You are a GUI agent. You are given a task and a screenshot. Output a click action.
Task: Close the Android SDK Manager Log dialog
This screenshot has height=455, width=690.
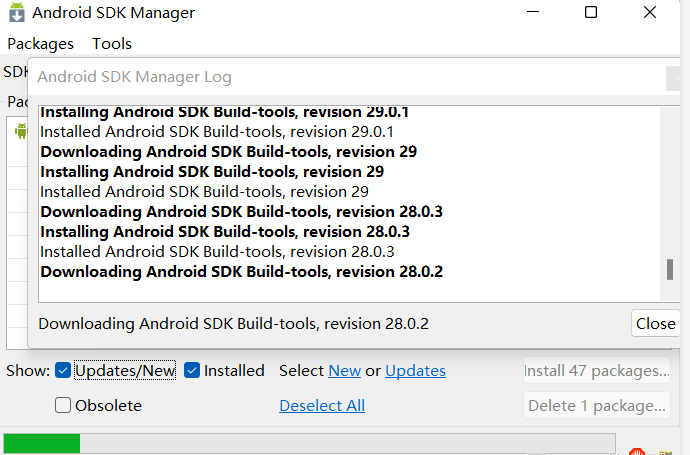655,323
